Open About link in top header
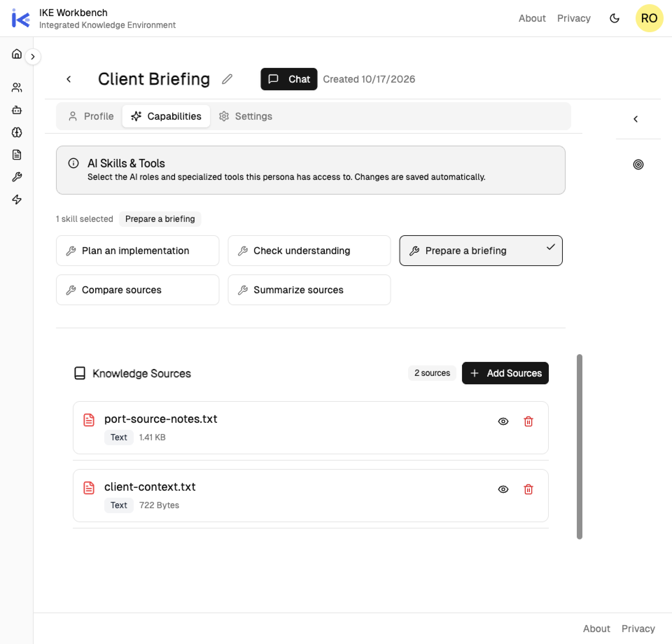This screenshot has width=672, height=644. coord(532,18)
